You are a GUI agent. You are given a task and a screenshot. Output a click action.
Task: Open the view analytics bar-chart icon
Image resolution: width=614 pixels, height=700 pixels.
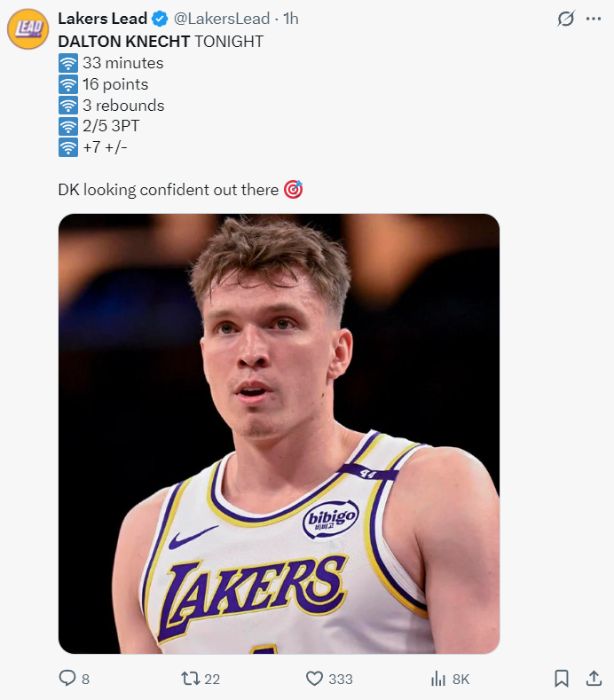click(437, 678)
